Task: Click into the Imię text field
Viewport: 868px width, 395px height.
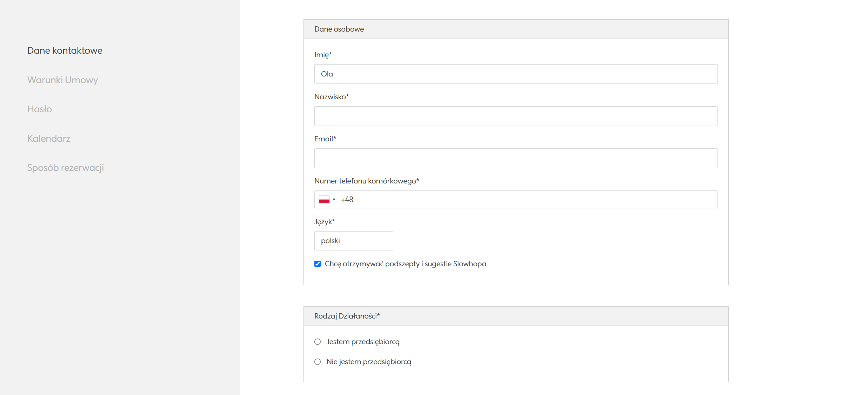Action: [516, 74]
